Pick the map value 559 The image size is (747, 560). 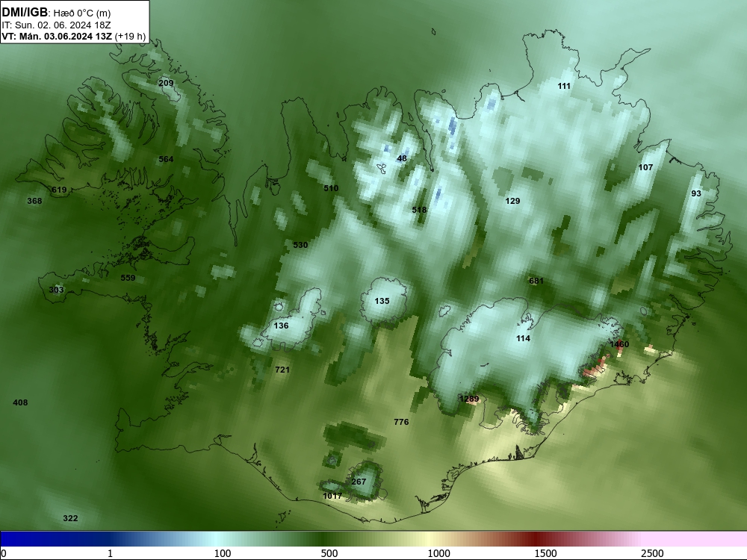[128, 278]
